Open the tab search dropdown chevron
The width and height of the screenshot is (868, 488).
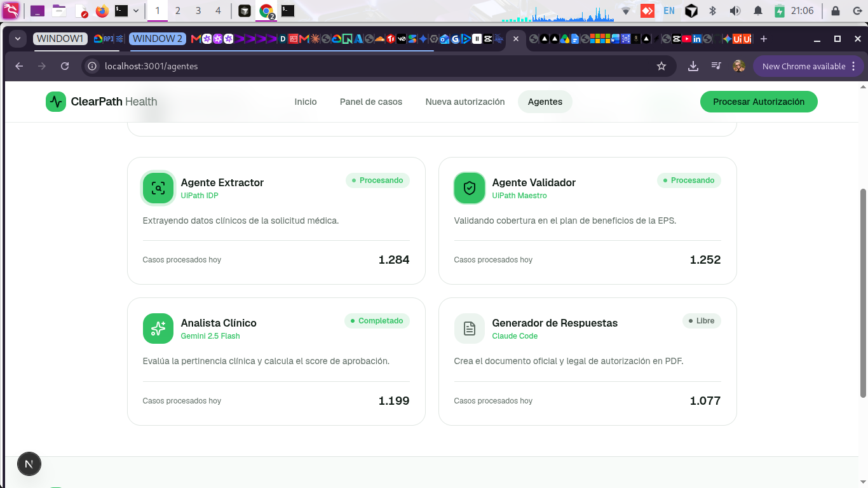(17, 39)
